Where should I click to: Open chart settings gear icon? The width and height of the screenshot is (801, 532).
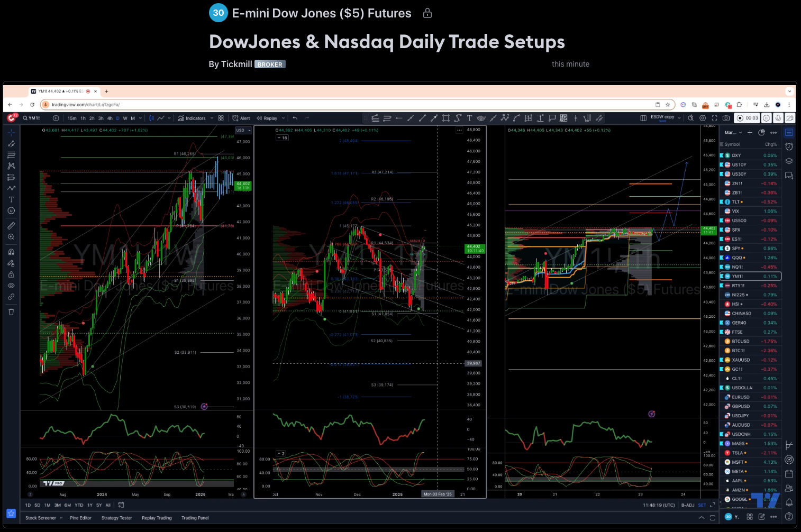coord(703,118)
